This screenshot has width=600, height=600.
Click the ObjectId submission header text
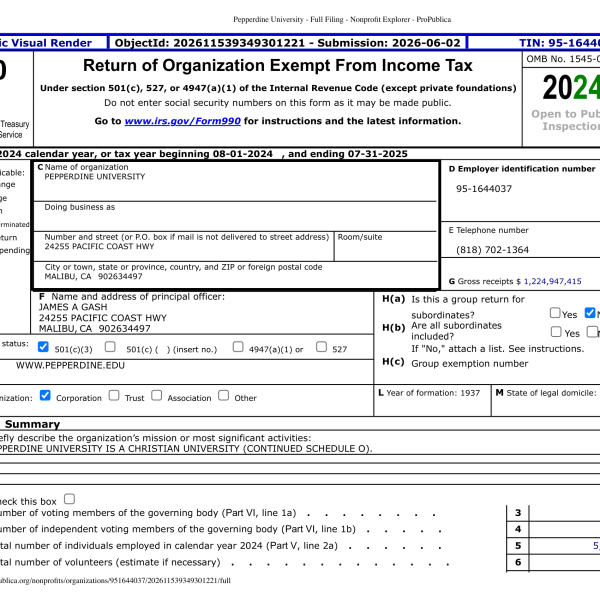(x=287, y=43)
